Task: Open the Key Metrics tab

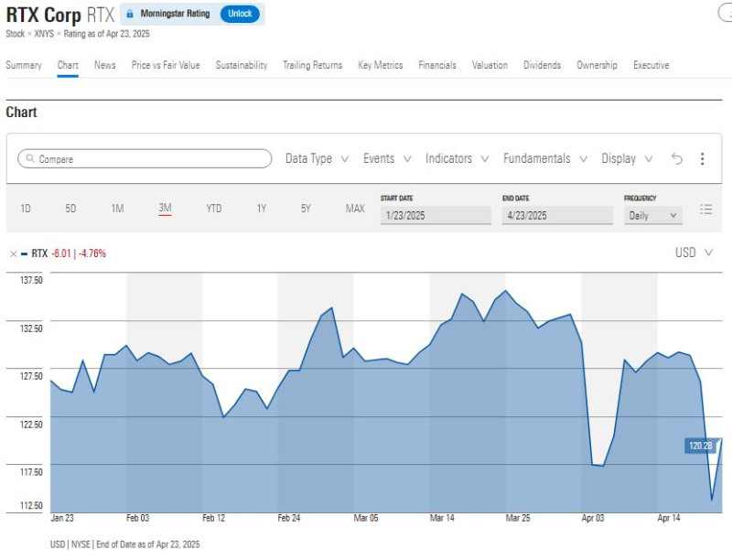Action: [x=380, y=65]
